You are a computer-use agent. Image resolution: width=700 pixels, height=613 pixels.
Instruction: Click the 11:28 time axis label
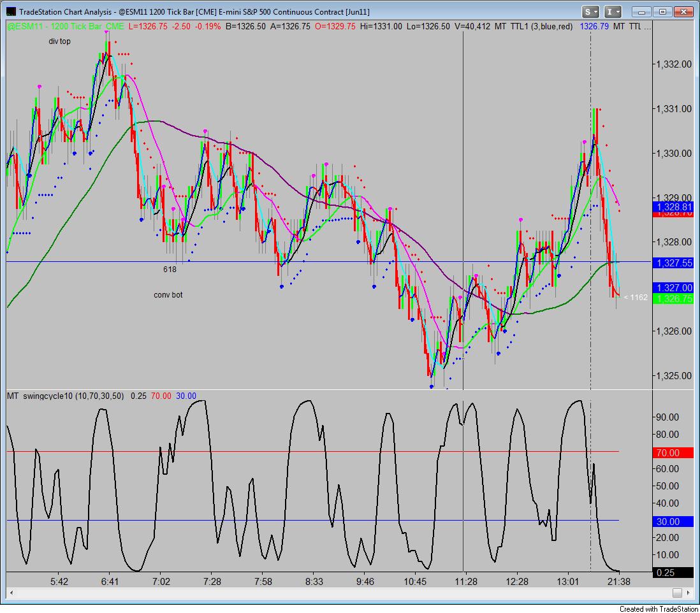coord(466,582)
